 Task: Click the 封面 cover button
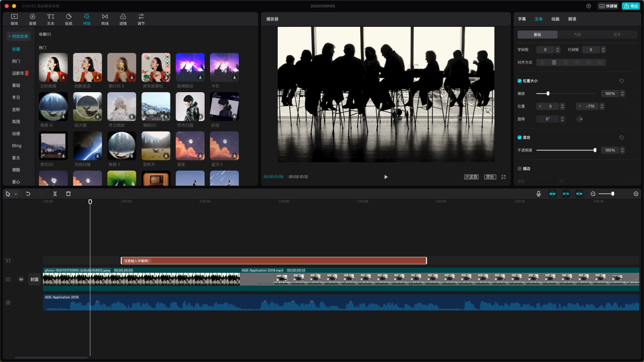click(x=34, y=279)
